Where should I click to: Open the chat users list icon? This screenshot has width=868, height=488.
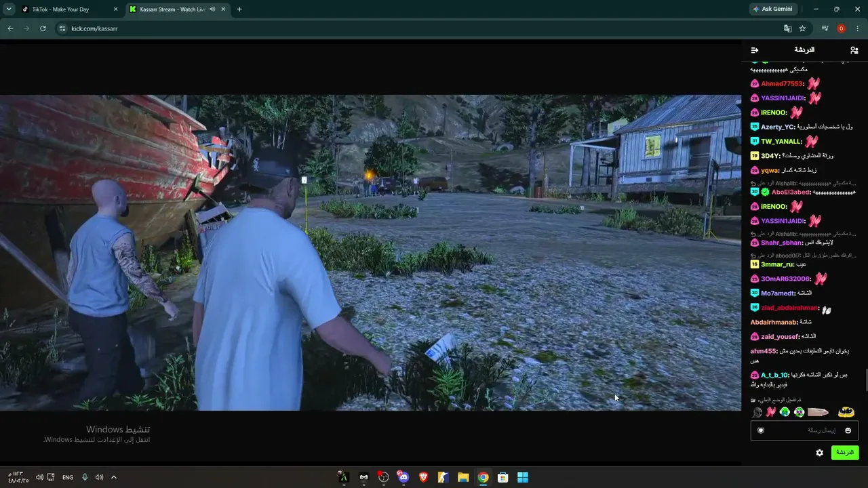pyautogui.click(x=854, y=50)
